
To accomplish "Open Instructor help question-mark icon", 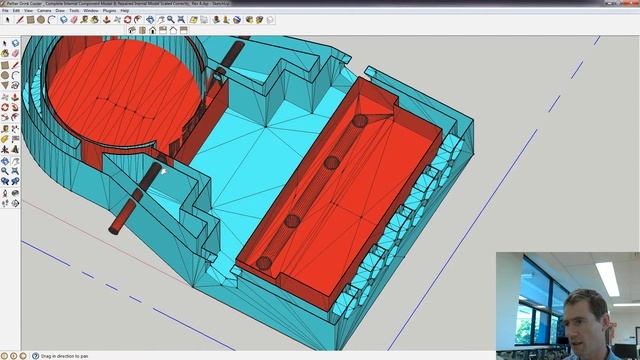I will point(36,356).
